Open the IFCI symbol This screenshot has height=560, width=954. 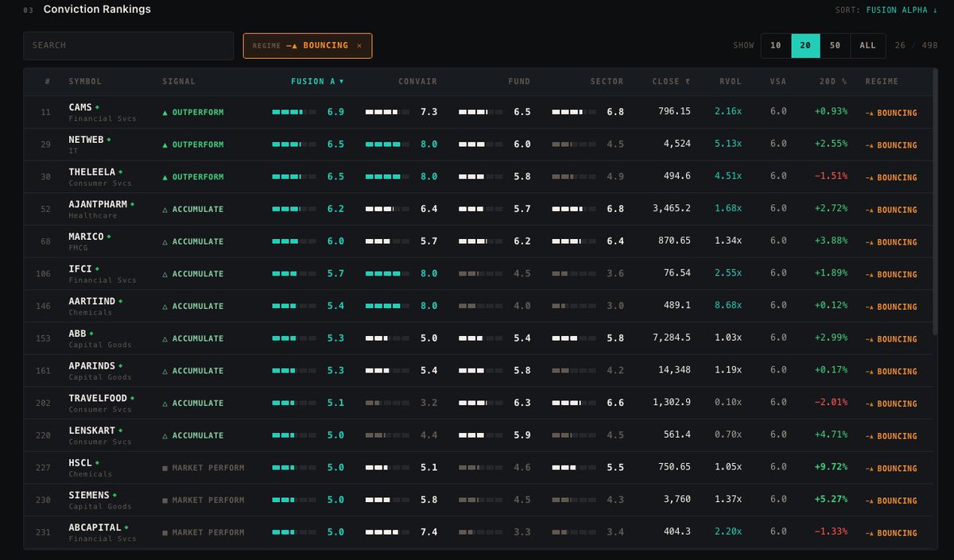[x=79, y=268]
